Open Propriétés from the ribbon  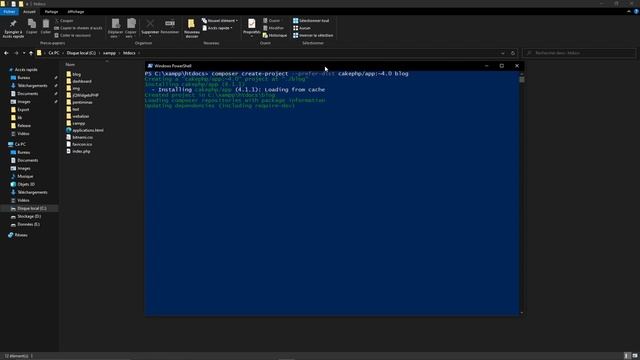pos(251,27)
